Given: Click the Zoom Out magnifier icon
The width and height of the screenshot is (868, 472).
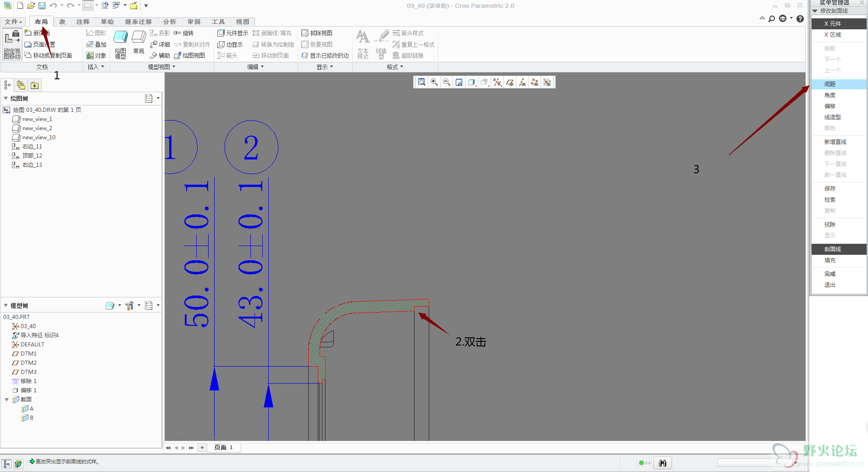Looking at the screenshot, I should [447, 82].
